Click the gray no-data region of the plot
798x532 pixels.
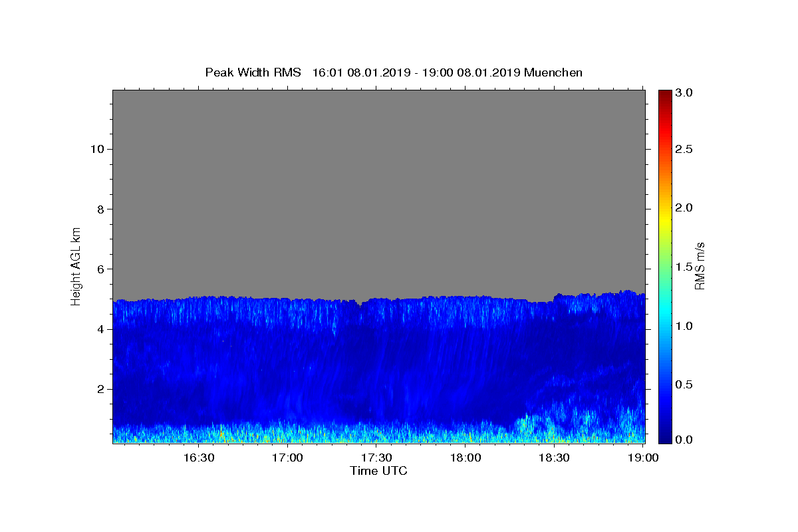[378, 193]
